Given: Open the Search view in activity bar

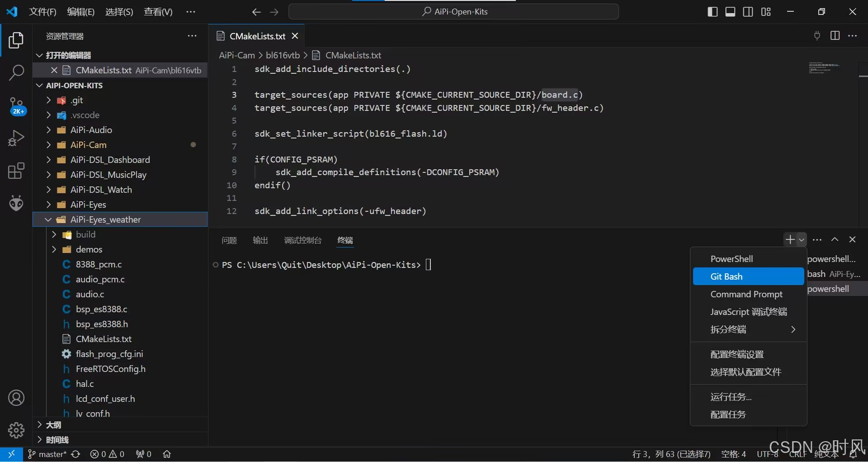Looking at the screenshot, I should pos(16,72).
